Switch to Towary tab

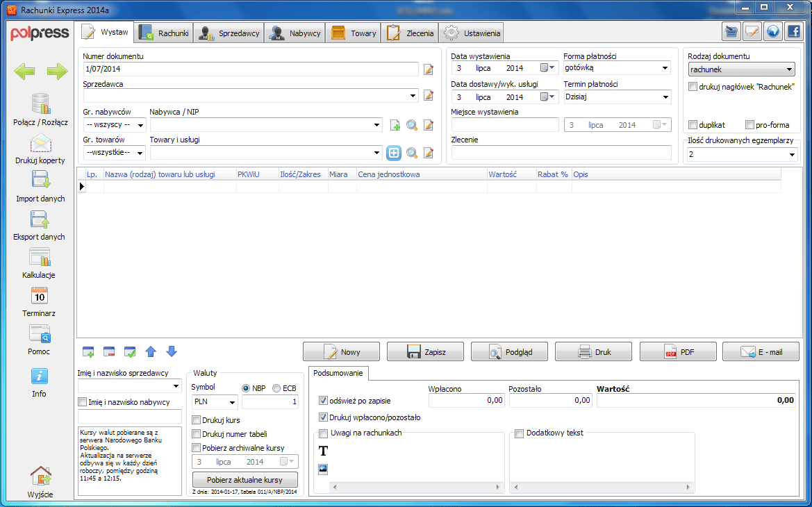pyautogui.click(x=353, y=33)
